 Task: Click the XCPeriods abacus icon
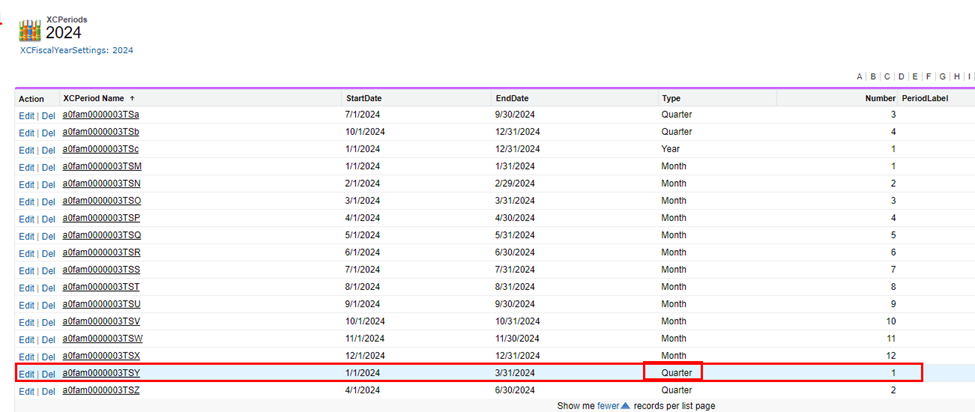click(30, 30)
